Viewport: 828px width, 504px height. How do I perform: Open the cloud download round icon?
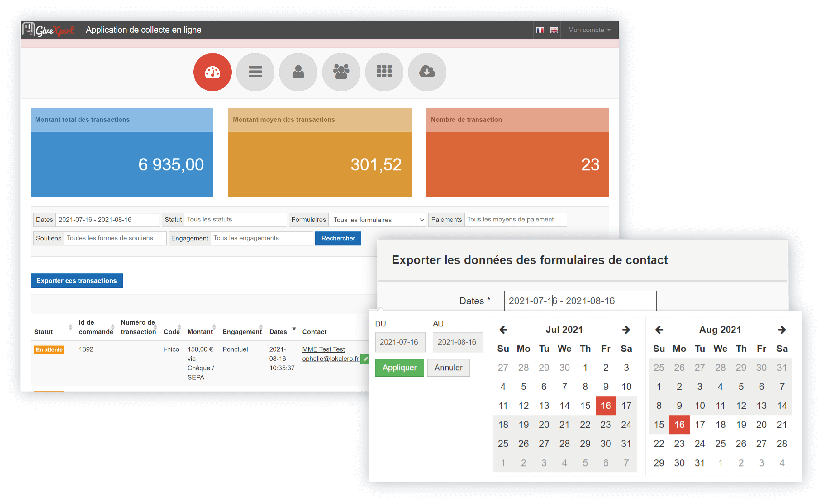[x=427, y=72]
